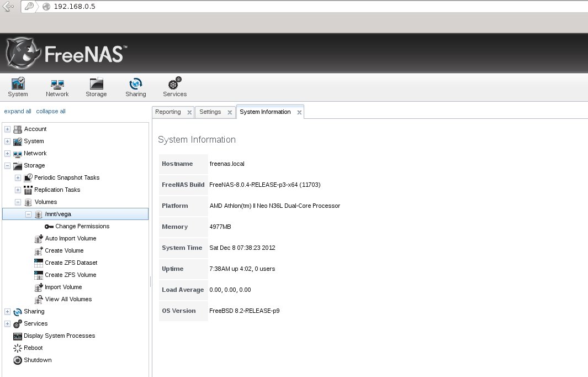Screen dimensions: 588x377
Task: Expand the Account tree node
Action: pyautogui.click(x=8, y=129)
